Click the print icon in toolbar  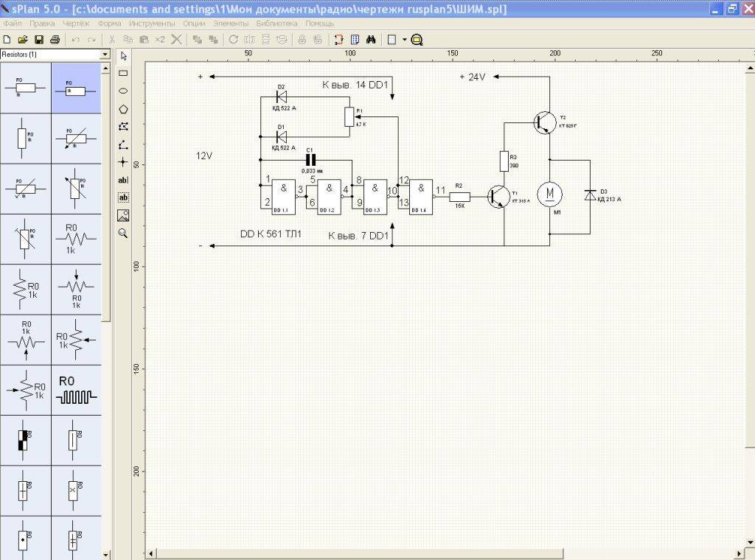[55, 39]
